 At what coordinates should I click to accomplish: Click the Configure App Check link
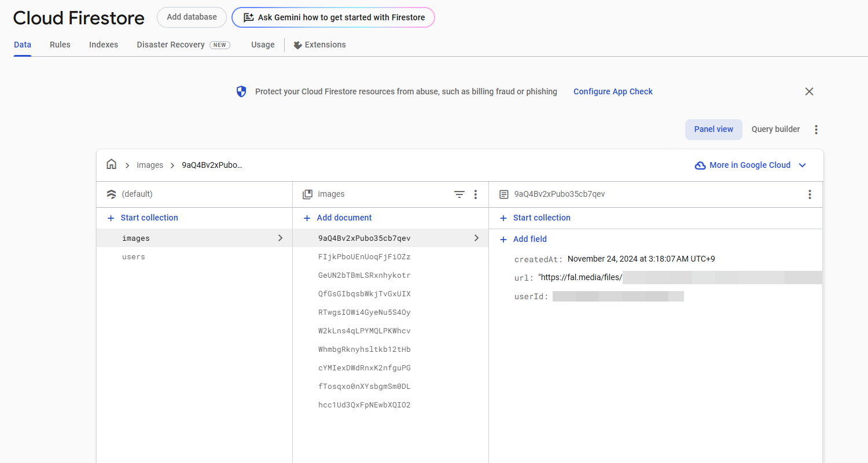coord(613,91)
